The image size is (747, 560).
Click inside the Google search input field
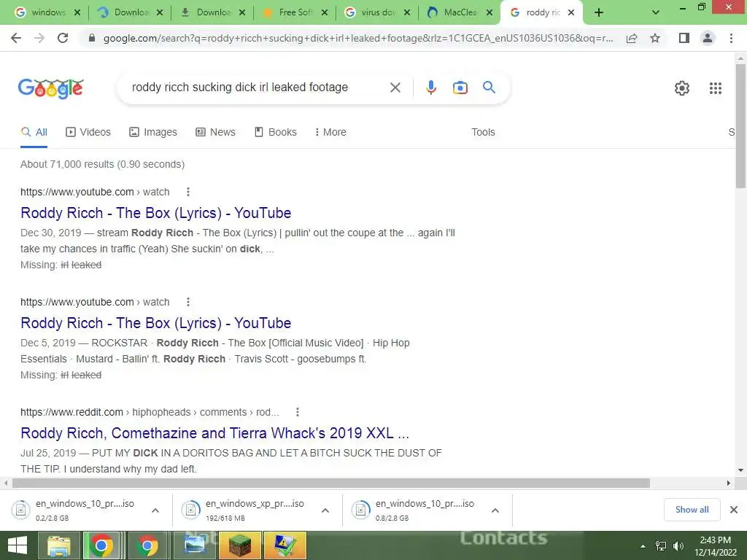click(239, 87)
